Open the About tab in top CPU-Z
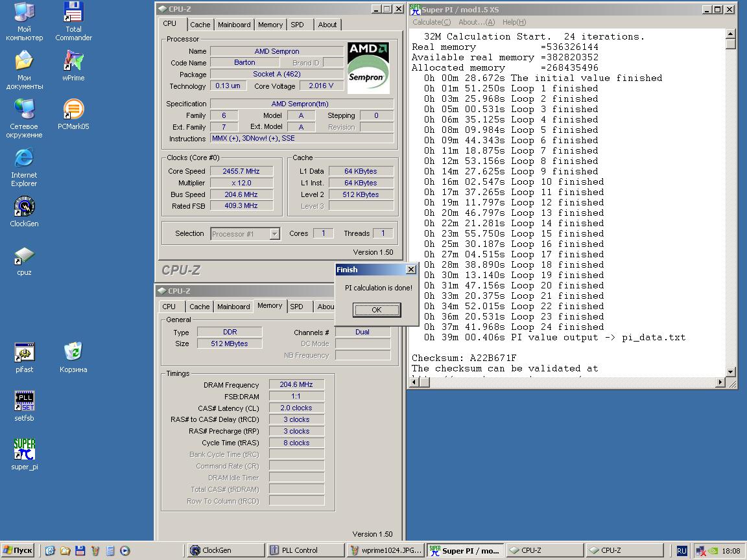This screenshot has width=747, height=560. click(327, 25)
